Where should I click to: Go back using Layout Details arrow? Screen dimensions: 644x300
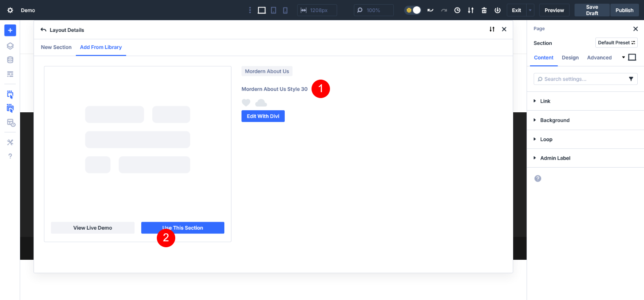point(43,30)
